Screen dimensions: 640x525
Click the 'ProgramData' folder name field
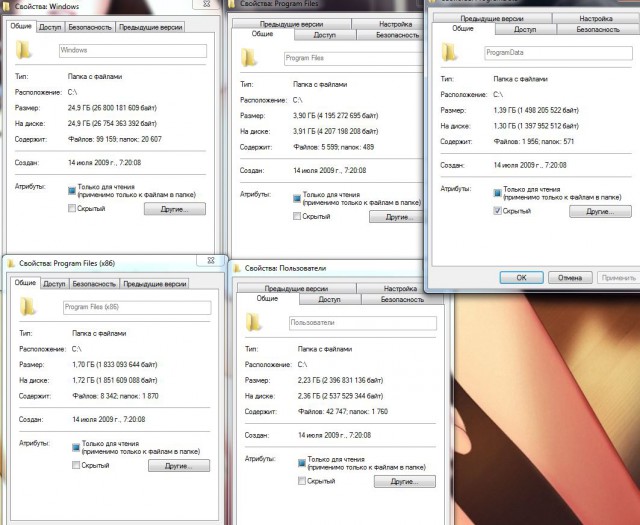pyautogui.click(x=558, y=53)
